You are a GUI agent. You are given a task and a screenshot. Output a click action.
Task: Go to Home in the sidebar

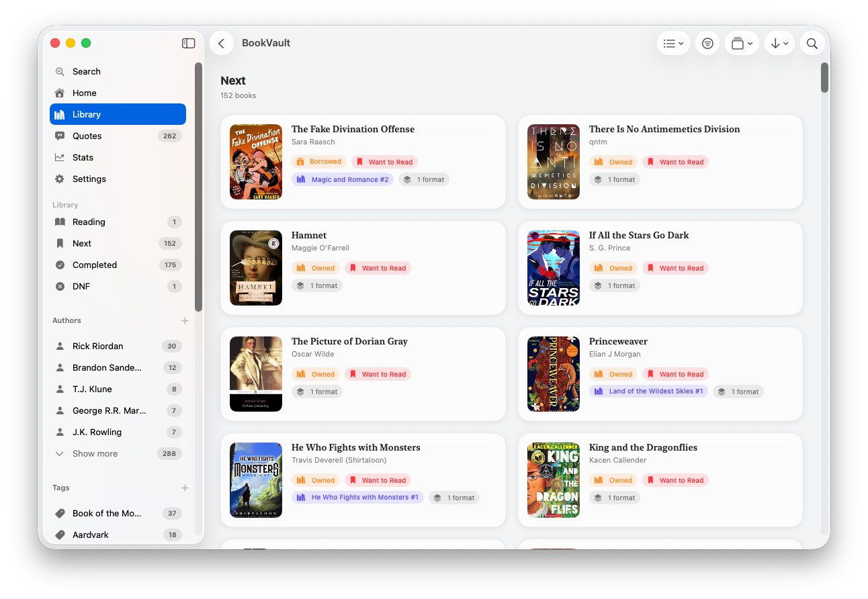[x=118, y=93]
